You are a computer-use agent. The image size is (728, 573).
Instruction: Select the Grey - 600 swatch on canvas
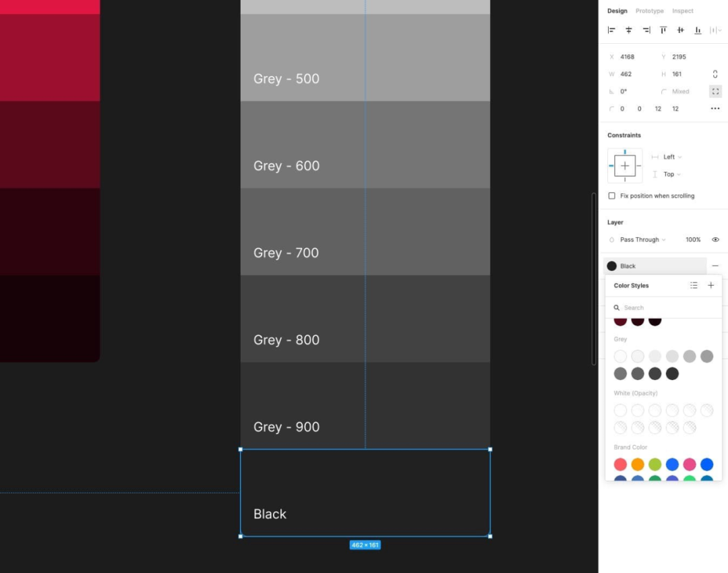point(365,145)
